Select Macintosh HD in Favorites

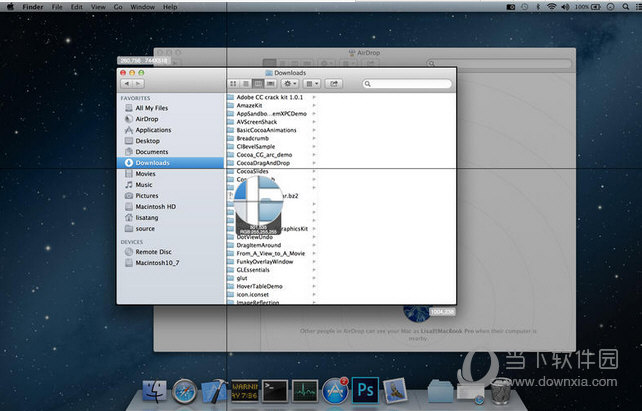coord(156,207)
